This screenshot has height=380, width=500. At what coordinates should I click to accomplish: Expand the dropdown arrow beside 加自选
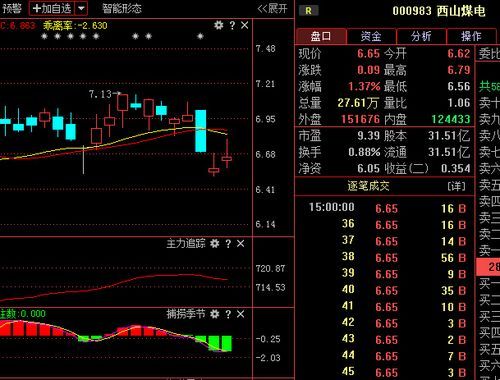tap(81, 8)
